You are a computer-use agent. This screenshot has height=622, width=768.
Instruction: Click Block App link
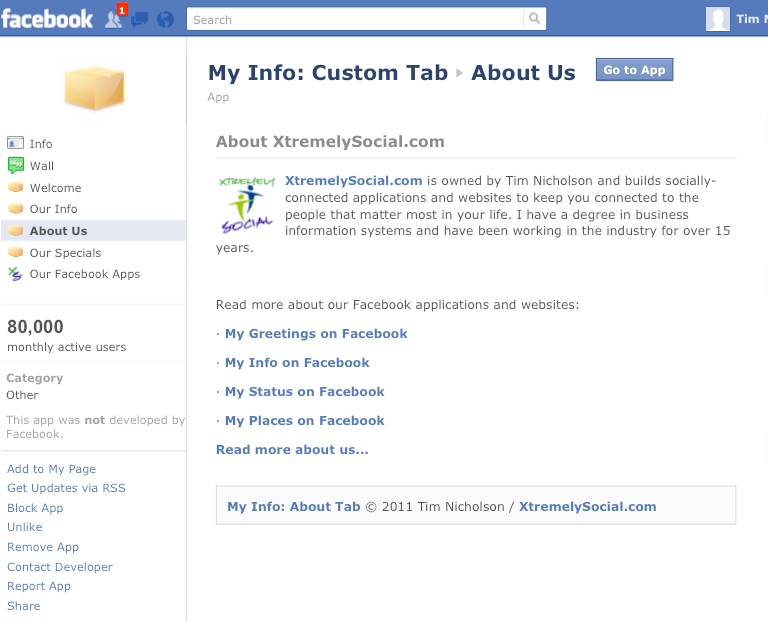pyautogui.click(x=35, y=508)
